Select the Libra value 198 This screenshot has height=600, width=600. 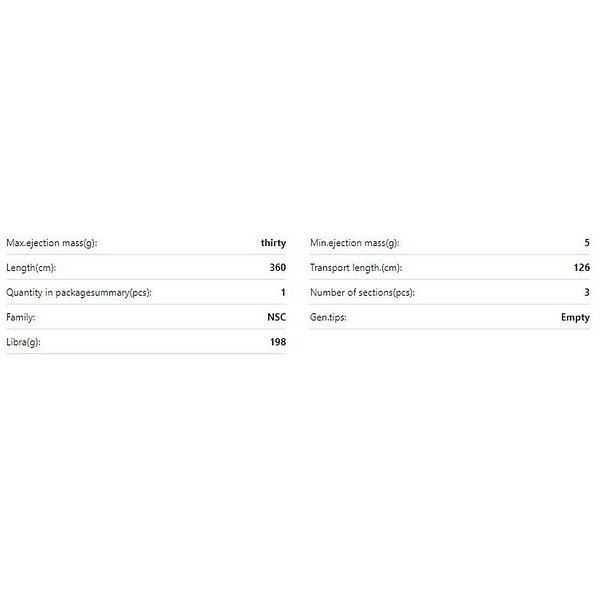click(x=277, y=342)
